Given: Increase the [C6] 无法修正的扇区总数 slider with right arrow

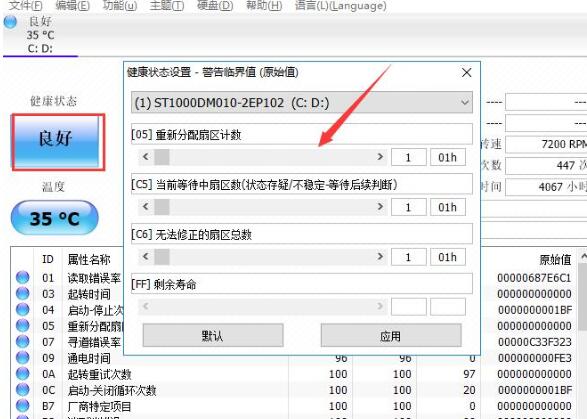Looking at the screenshot, I should coord(380,257).
